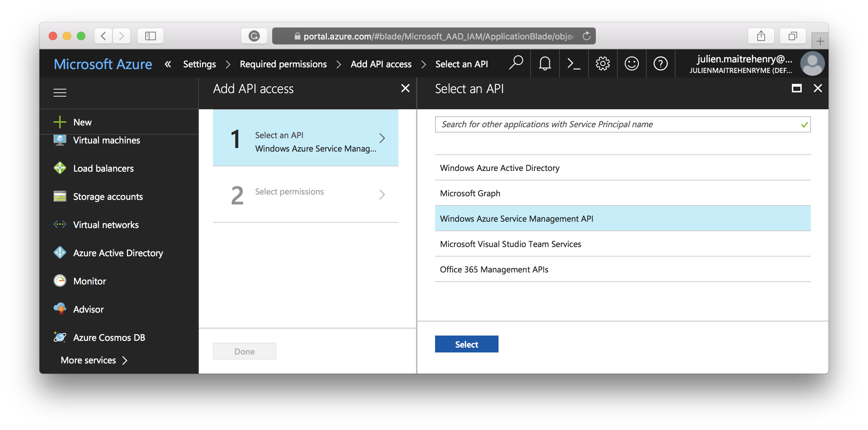The height and width of the screenshot is (430, 868).
Task: Open step 1 Select an API
Action: 306,138
